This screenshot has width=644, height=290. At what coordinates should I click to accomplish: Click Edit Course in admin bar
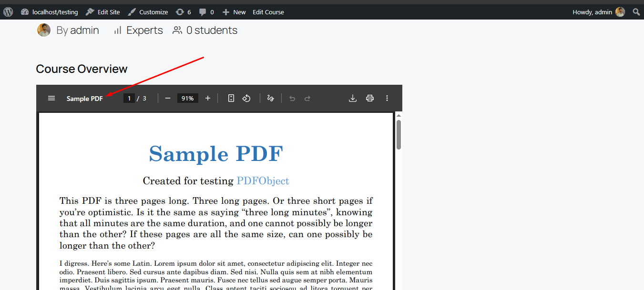click(x=268, y=12)
